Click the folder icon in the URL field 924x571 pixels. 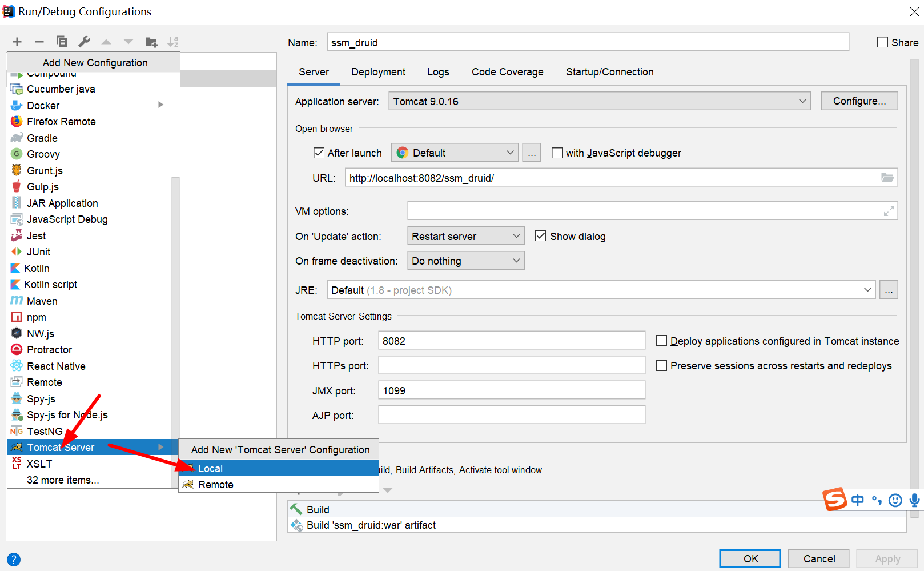[x=887, y=178]
